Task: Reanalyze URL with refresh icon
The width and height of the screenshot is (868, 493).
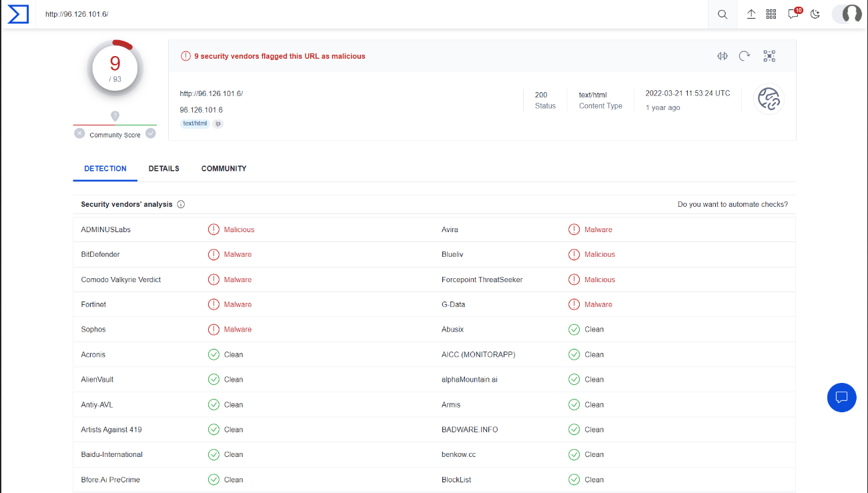Action: (745, 56)
